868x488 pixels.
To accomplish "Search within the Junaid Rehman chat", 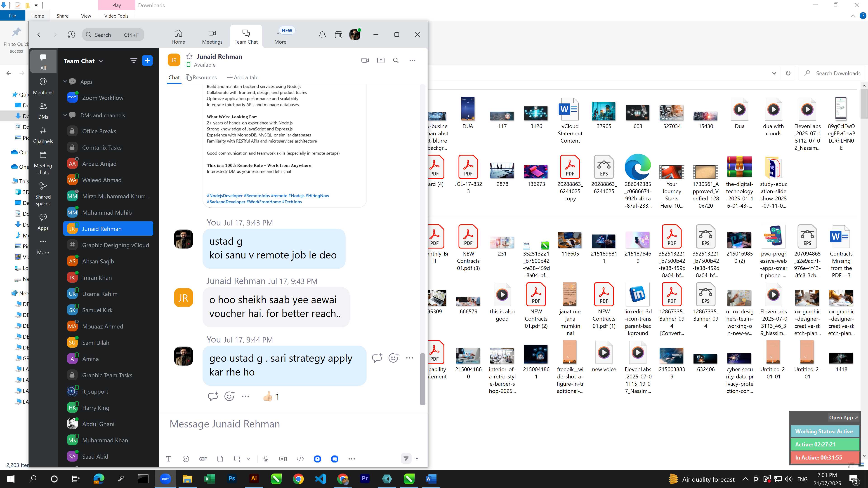I will 396,60.
